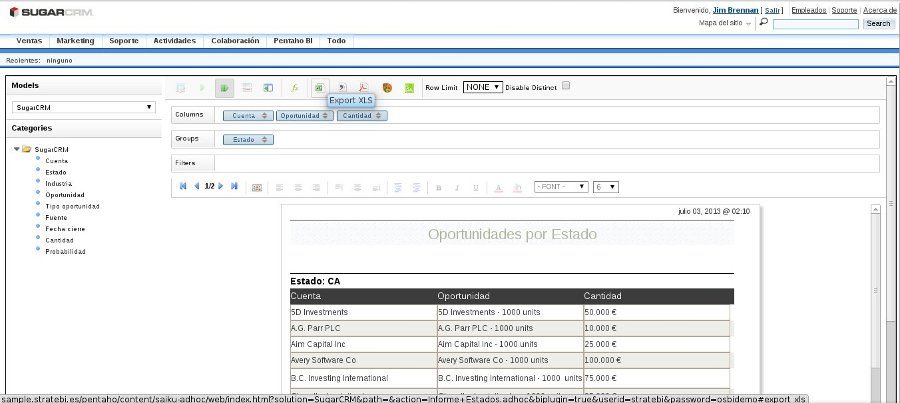The width and height of the screenshot is (900, 403).
Task: Click the next page arrow
Action: click(x=220, y=186)
